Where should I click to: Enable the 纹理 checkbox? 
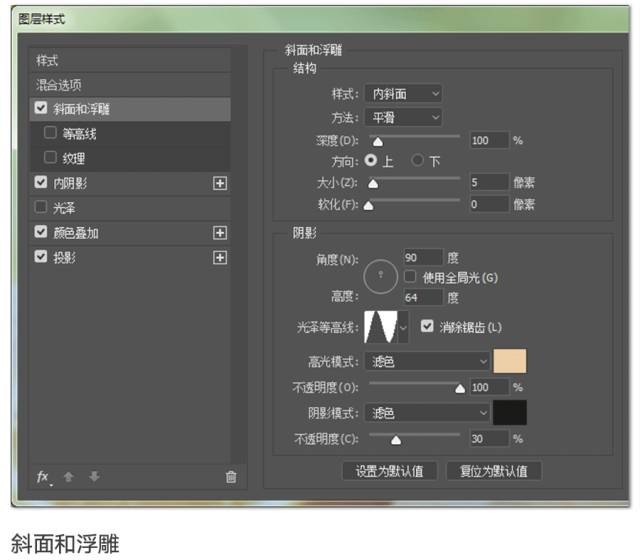[50, 157]
